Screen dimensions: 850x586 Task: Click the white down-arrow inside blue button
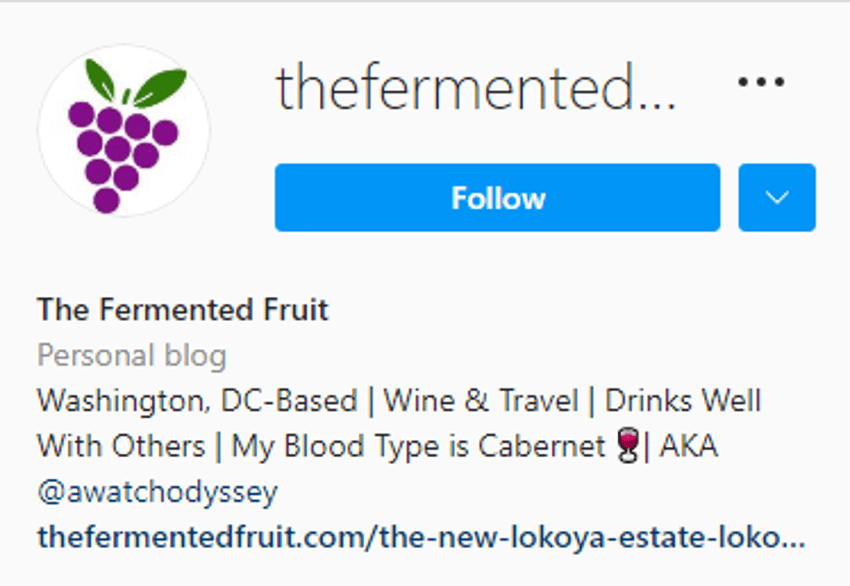point(777,197)
